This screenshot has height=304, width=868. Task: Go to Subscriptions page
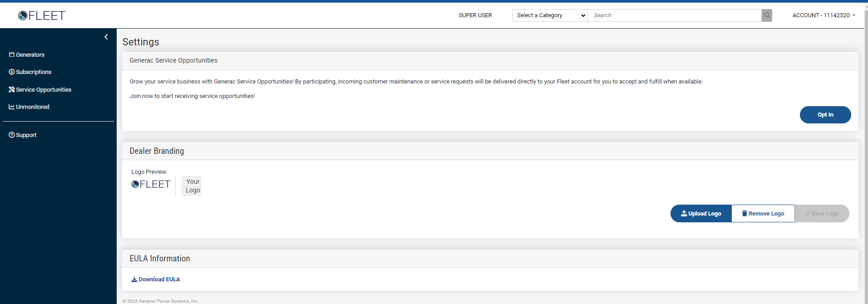point(34,72)
